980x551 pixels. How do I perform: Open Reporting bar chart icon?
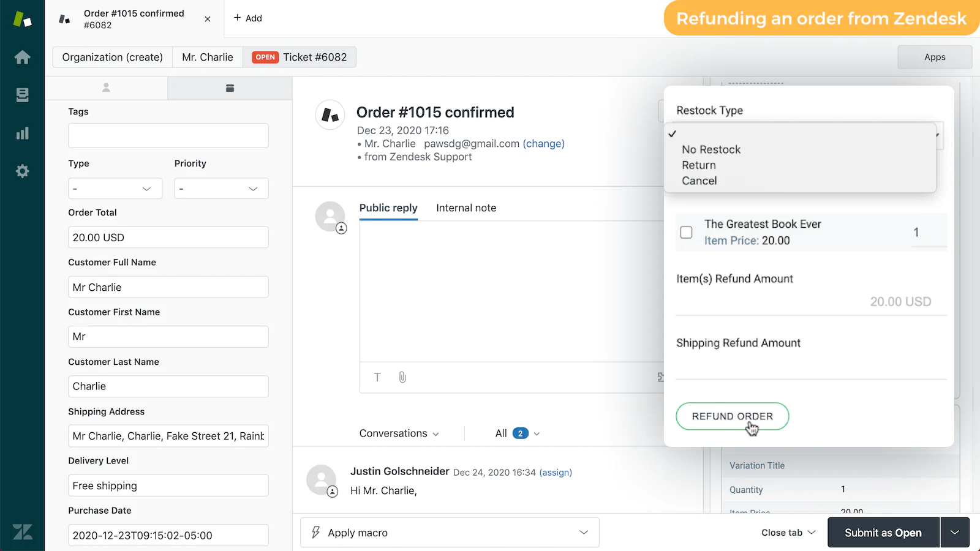22,133
